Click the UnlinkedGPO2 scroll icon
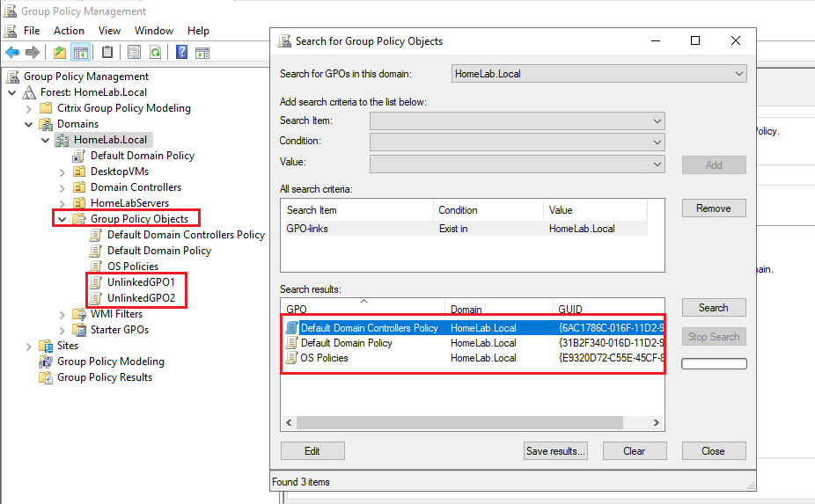 pyautogui.click(x=96, y=298)
